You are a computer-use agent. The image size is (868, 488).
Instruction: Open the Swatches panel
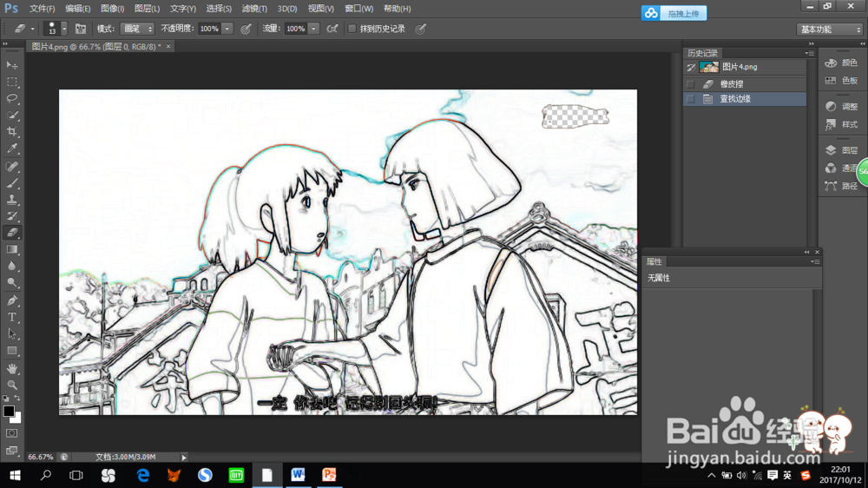[841, 80]
